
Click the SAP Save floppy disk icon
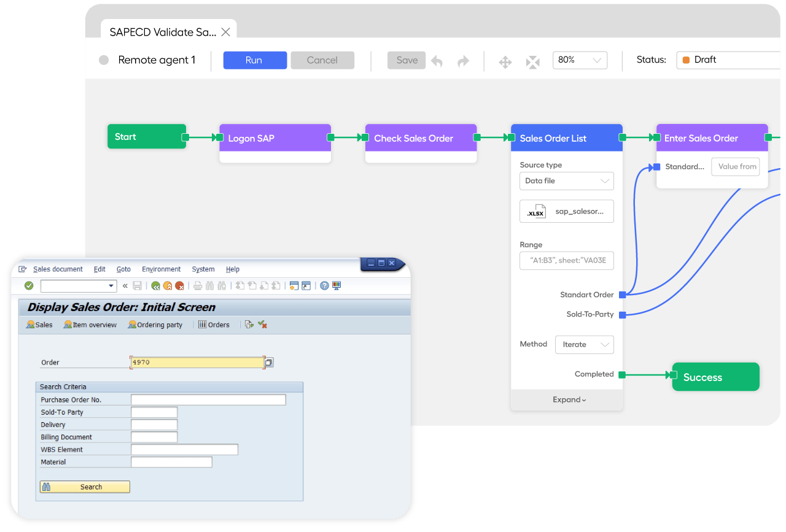(138, 286)
